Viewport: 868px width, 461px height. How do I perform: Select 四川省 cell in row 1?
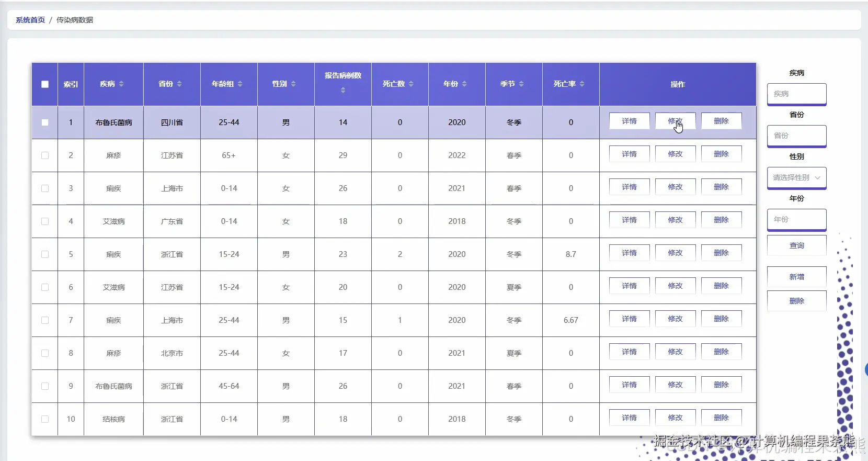[172, 122]
